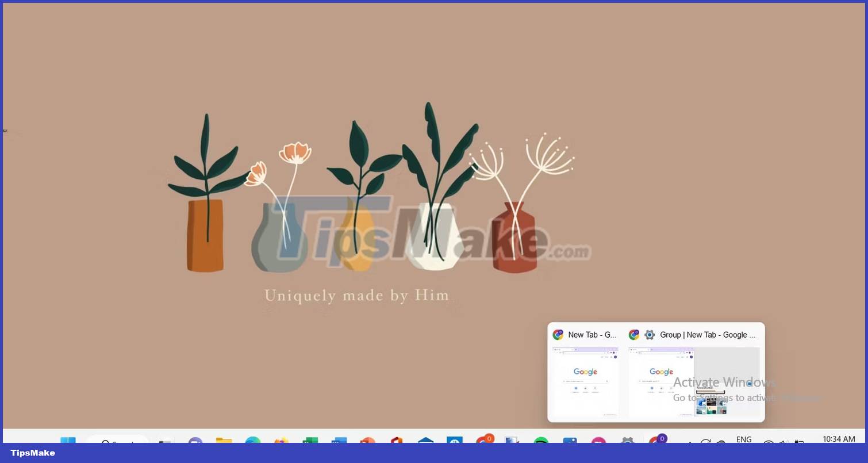The image size is (868, 463).
Task: Open Spotify from the taskbar
Action: coord(541,443)
